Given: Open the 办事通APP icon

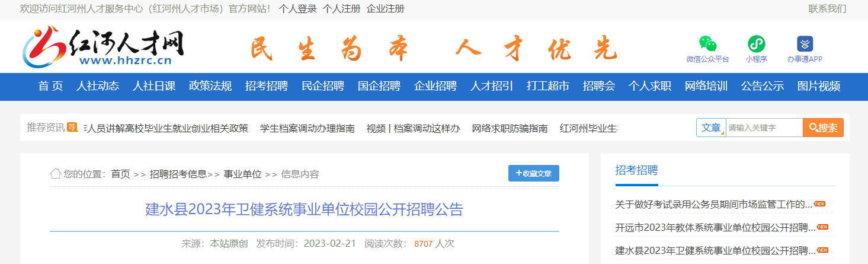Looking at the screenshot, I should (x=805, y=44).
